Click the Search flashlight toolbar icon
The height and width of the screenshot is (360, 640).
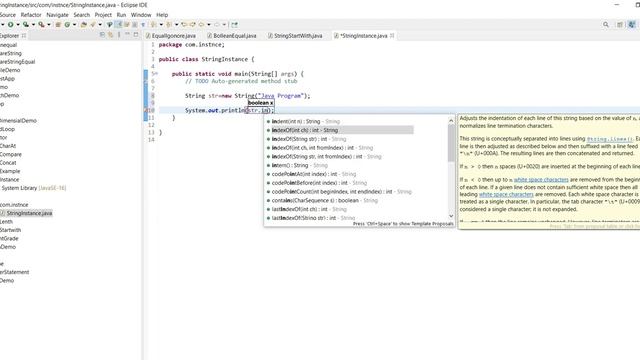pyautogui.click(x=93, y=24)
